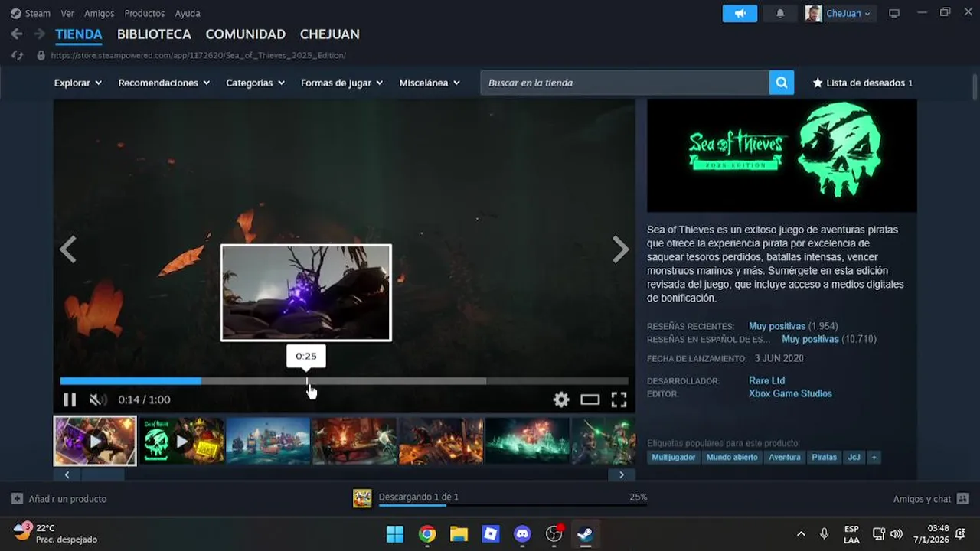The height and width of the screenshot is (551, 980).
Task: Click the big picture mode monitor icon
Action: (894, 14)
